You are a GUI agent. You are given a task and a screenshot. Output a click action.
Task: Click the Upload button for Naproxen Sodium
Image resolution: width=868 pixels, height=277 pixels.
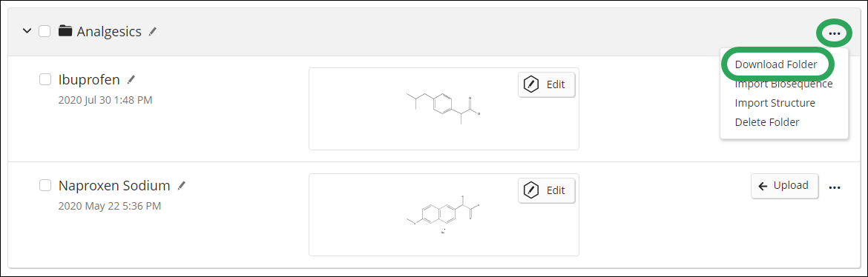click(x=784, y=186)
